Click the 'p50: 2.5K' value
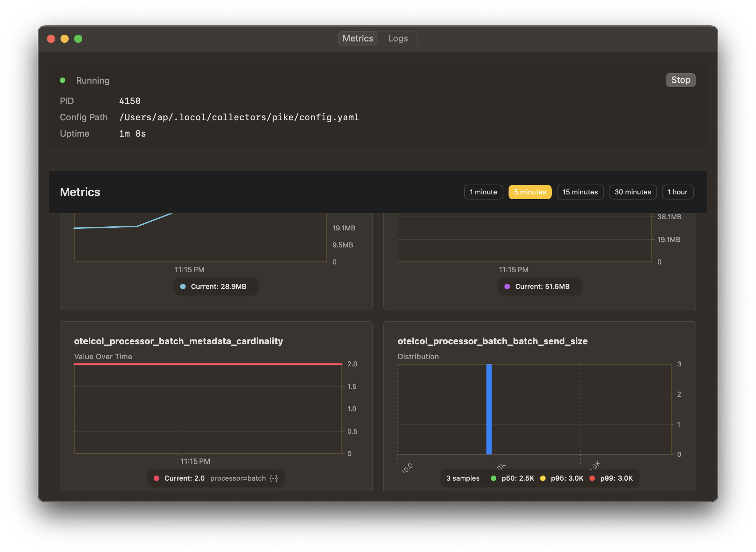 click(518, 478)
